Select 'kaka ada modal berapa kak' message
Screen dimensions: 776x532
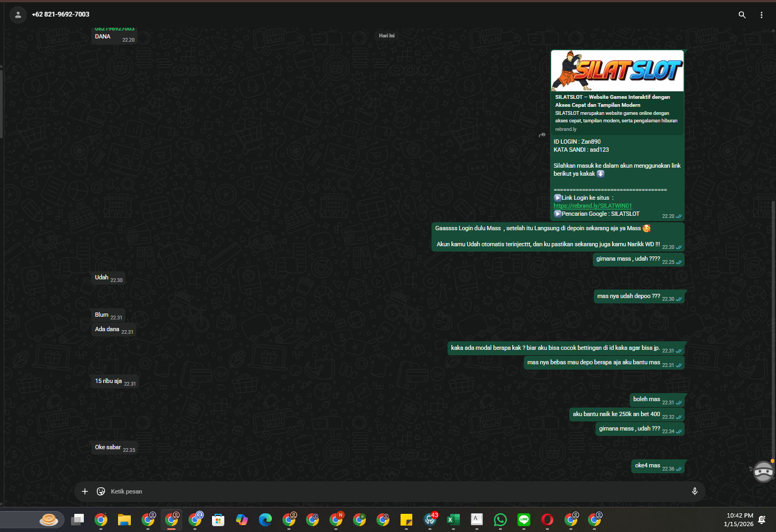[566, 348]
